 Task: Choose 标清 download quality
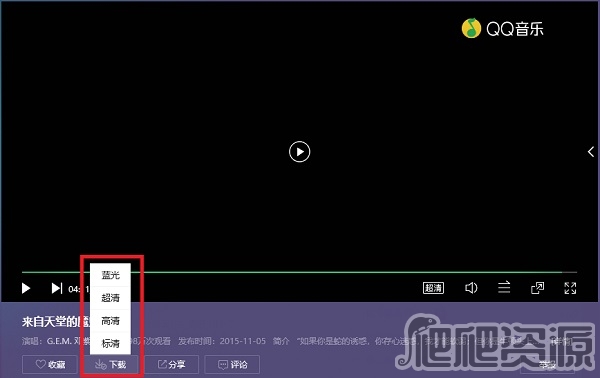[110, 343]
